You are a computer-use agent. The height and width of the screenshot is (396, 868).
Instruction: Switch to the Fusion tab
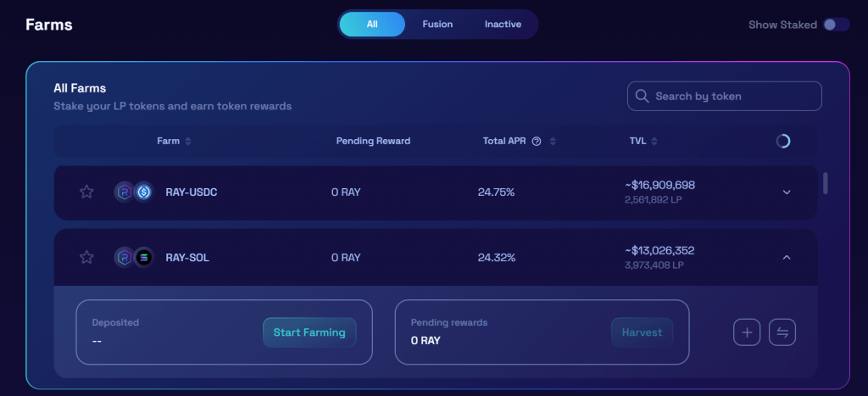437,25
